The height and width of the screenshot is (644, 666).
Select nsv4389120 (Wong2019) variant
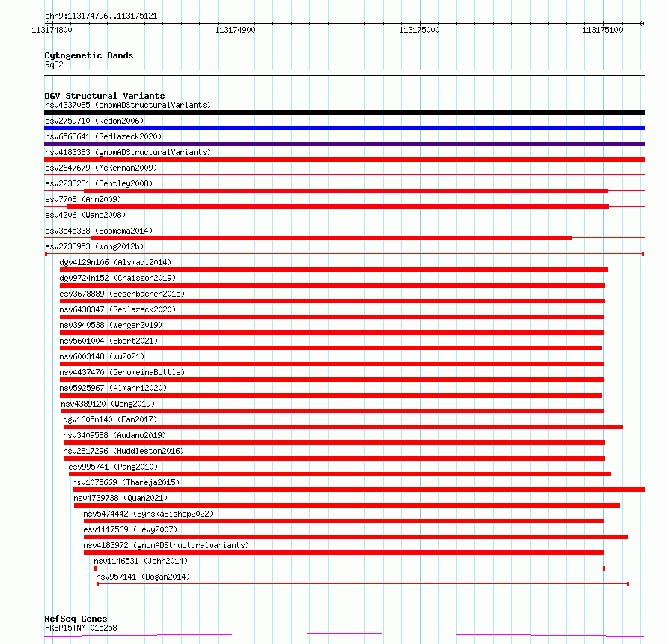[332, 411]
